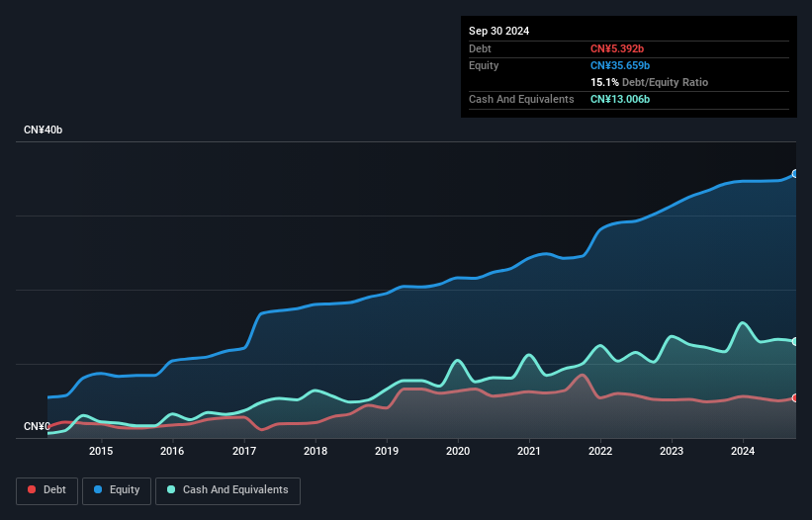Image resolution: width=812 pixels, height=520 pixels.
Task: Click the 2016 x-axis label
Action: pyautogui.click(x=172, y=451)
